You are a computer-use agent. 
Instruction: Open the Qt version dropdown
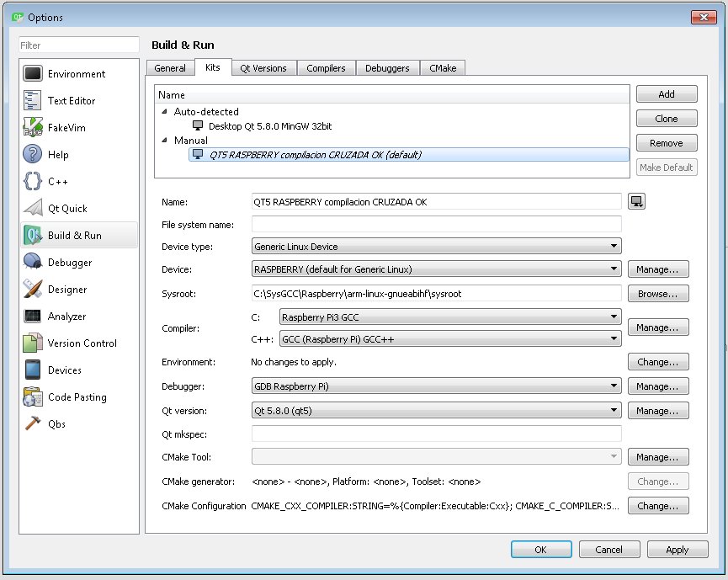click(437, 411)
